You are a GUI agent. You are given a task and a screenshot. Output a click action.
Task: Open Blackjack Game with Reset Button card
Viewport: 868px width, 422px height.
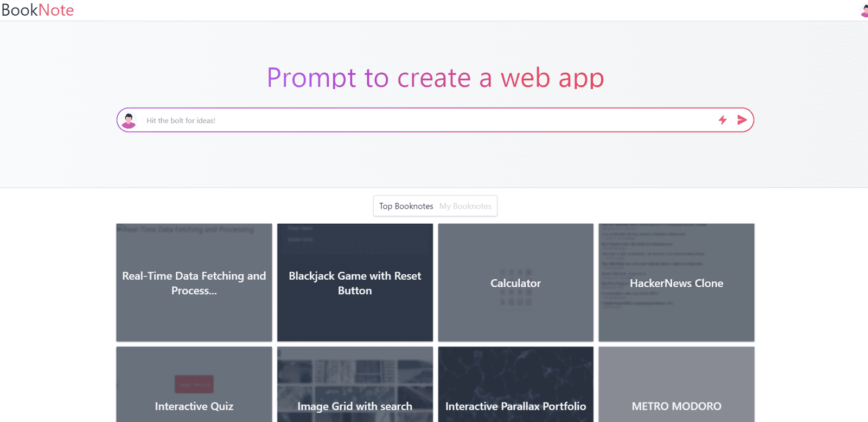click(355, 283)
